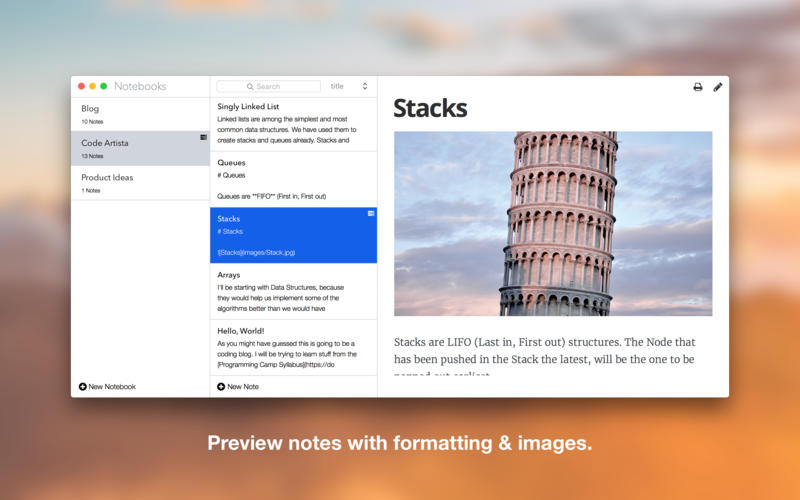Image resolution: width=800 pixels, height=500 pixels.
Task: Focus the Search field
Action: 269,87
